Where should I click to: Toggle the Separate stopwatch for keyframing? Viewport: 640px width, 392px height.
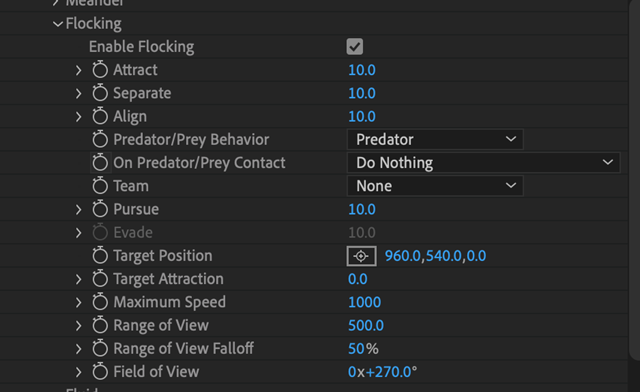tap(100, 93)
